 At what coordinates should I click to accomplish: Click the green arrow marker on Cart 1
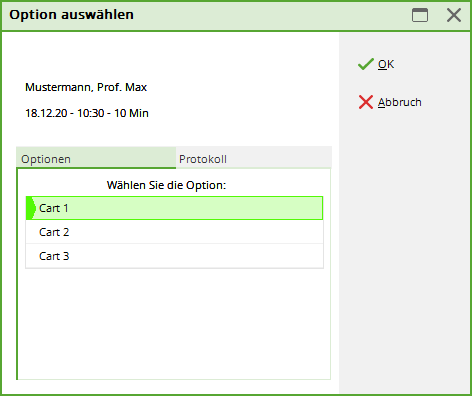point(31,208)
